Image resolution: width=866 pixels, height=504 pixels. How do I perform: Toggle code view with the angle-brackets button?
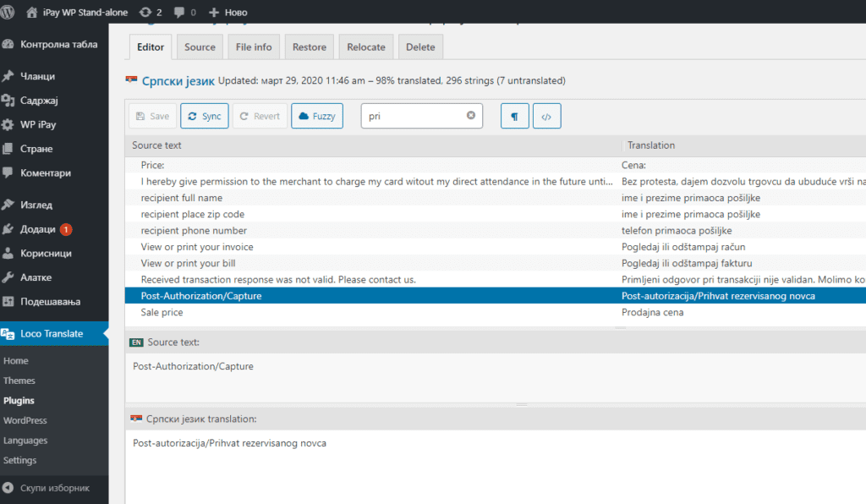pyautogui.click(x=547, y=116)
